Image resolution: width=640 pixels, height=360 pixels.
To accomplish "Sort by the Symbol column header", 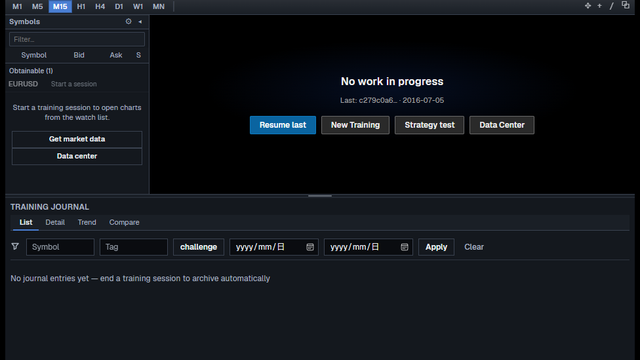I will [x=34, y=55].
